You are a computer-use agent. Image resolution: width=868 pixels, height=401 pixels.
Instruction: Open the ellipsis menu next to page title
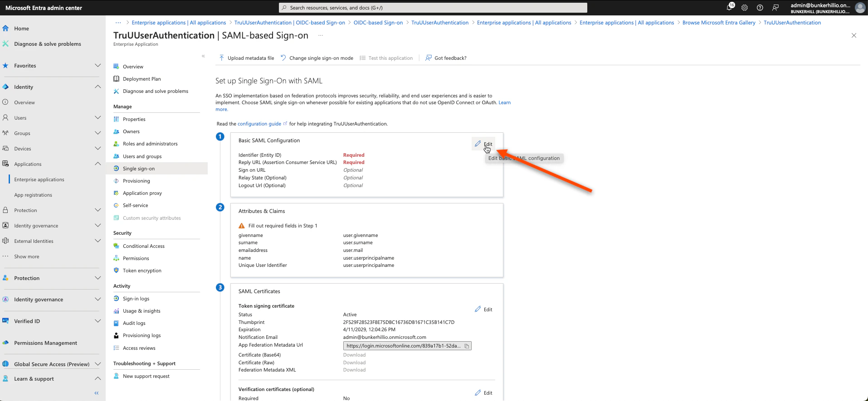[321, 35]
